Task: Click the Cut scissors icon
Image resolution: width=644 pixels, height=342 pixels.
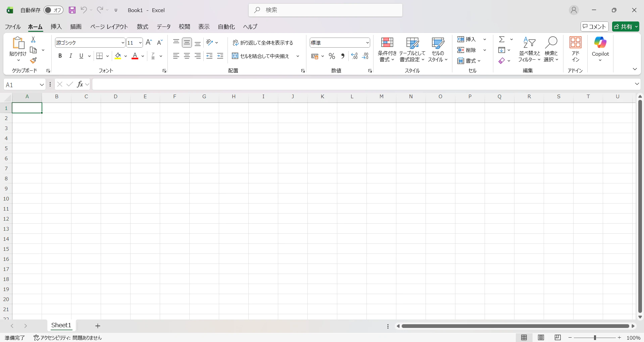Action: click(x=33, y=40)
